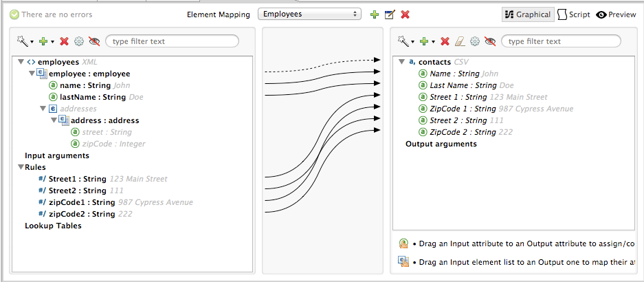The height and width of the screenshot is (282, 644).
Task: Collapse the contacts CSV node
Action: (401, 62)
